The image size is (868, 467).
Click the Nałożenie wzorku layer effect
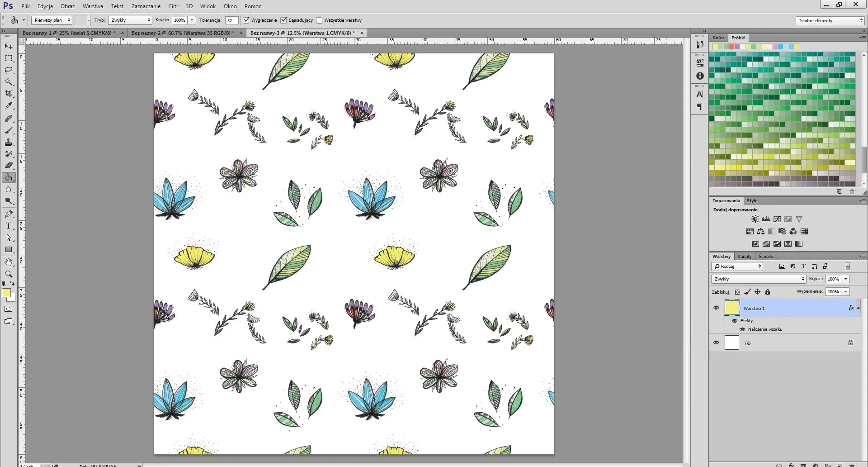click(x=765, y=329)
